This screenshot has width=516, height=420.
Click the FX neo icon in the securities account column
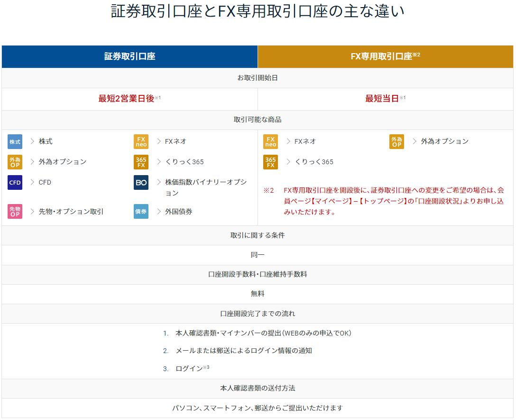pyautogui.click(x=141, y=141)
